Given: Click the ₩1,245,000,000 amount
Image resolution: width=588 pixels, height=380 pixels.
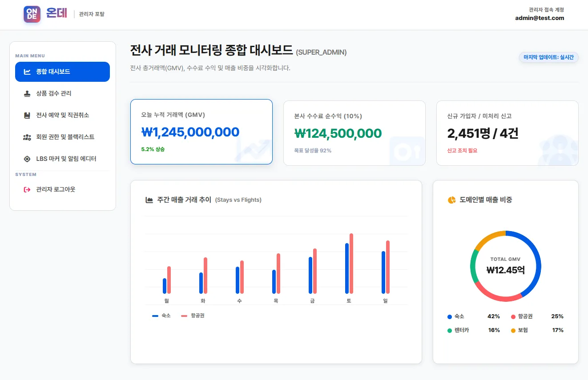Looking at the screenshot, I should click(x=190, y=132).
